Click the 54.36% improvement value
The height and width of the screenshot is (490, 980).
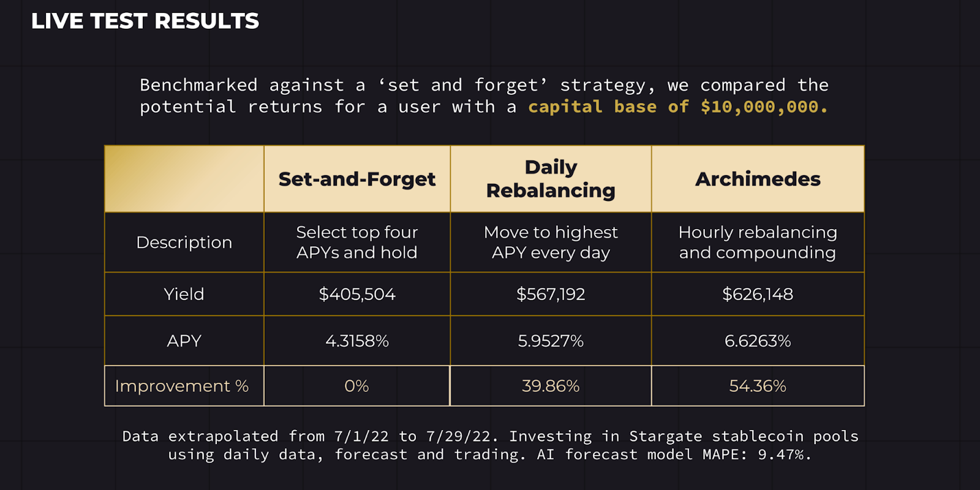(758, 386)
